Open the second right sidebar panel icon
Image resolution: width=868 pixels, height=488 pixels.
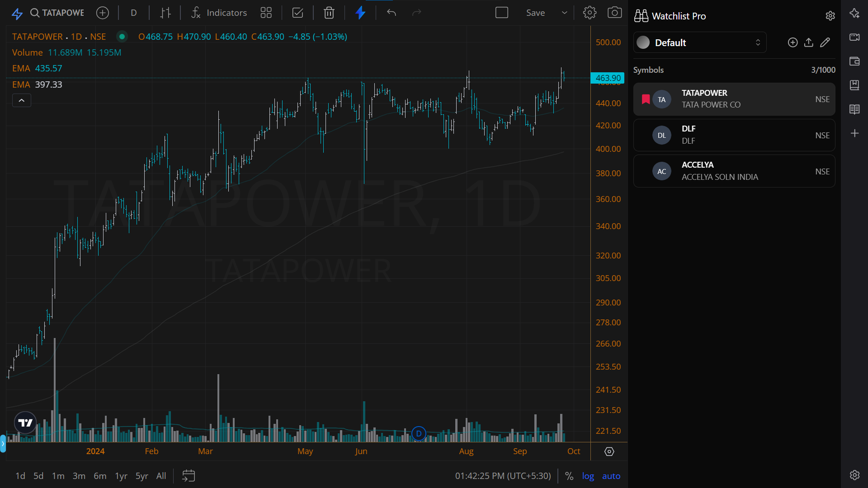(x=854, y=37)
